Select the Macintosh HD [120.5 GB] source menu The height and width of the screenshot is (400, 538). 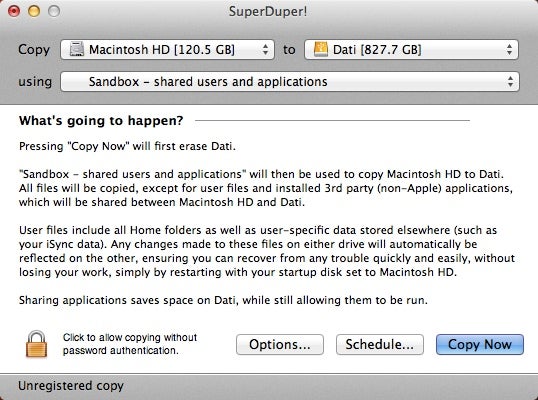click(167, 49)
